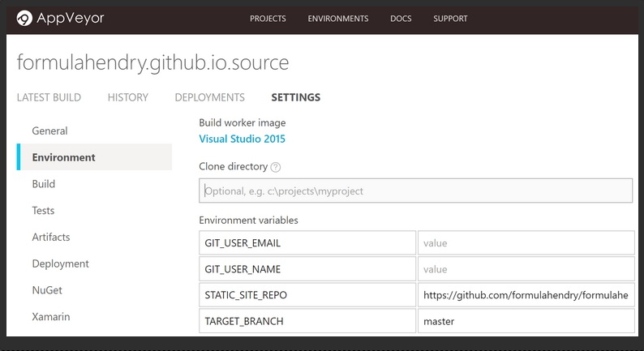Open Artifacts settings section

(51, 237)
